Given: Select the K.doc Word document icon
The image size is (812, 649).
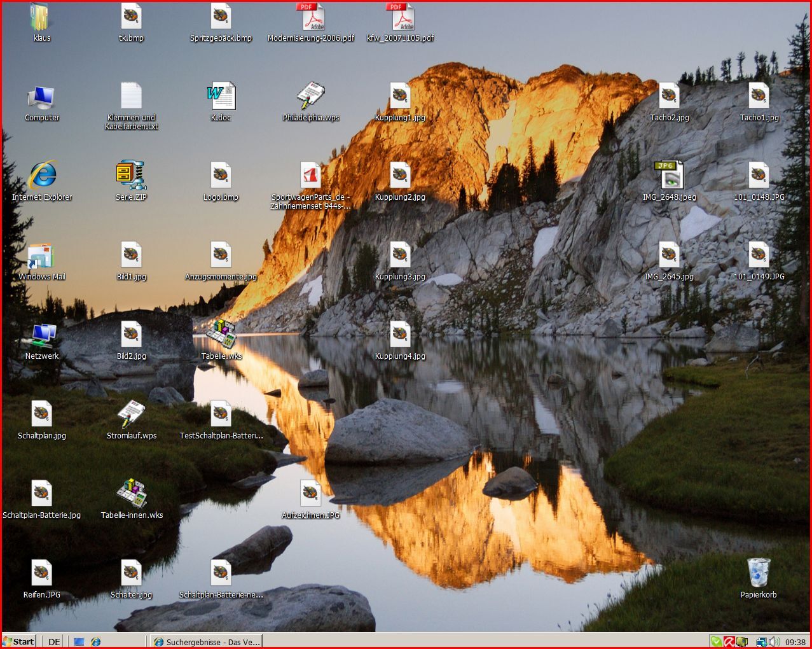Looking at the screenshot, I should (x=221, y=96).
